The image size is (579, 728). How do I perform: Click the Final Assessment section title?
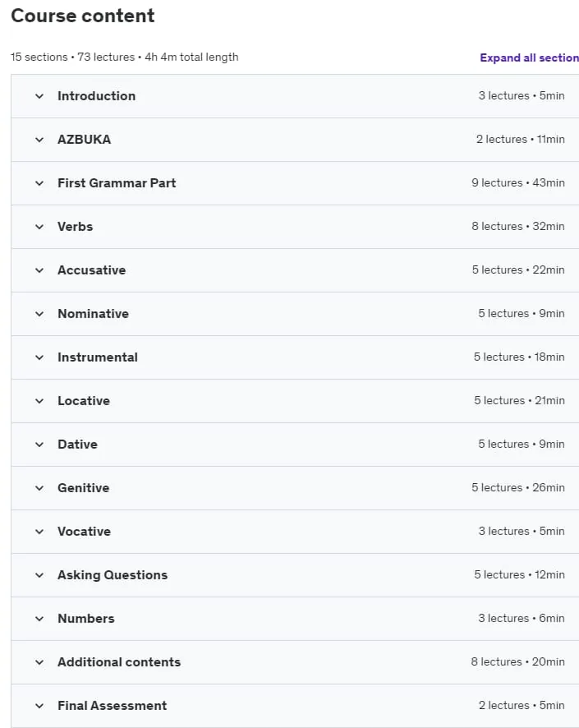pyautogui.click(x=112, y=706)
